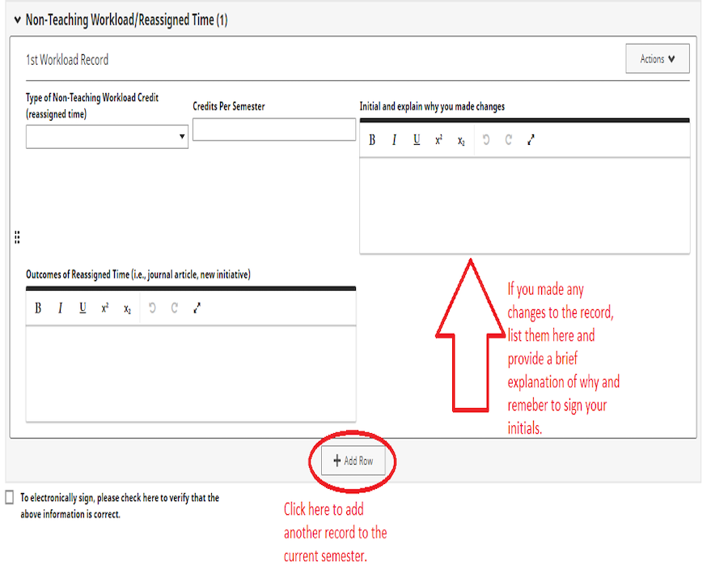Underline text in the Outcomes editor toolbar

click(83, 308)
